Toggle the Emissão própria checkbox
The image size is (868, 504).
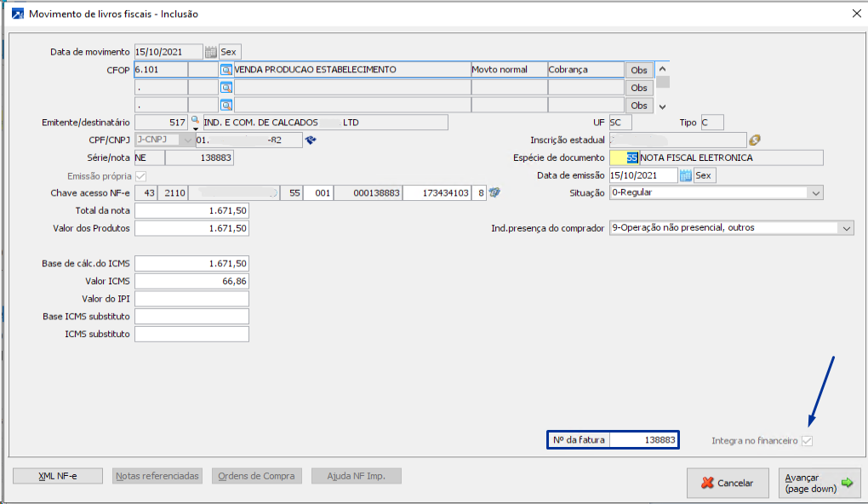140,175
